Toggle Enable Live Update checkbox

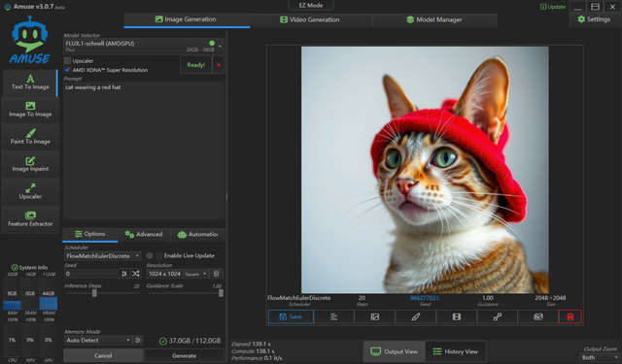pyautogui.click(x=159, y=255)
